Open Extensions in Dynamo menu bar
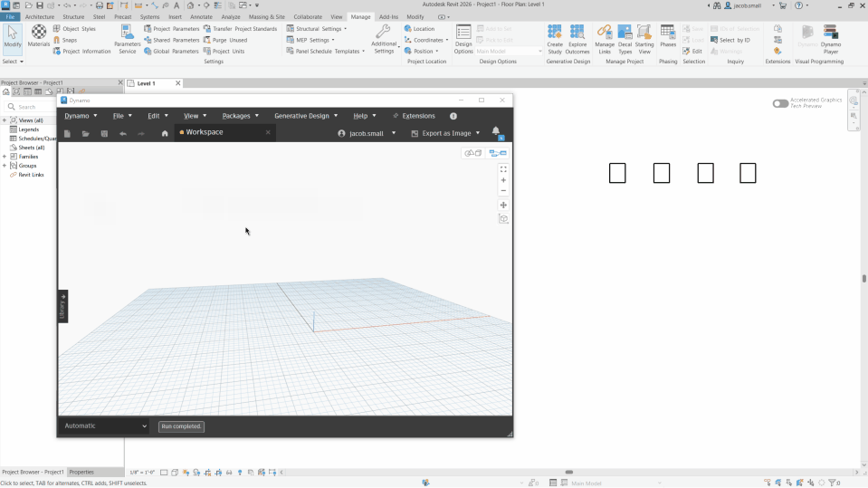The width and height of the screenshot is (868, 488). click(x=414, y=116)
